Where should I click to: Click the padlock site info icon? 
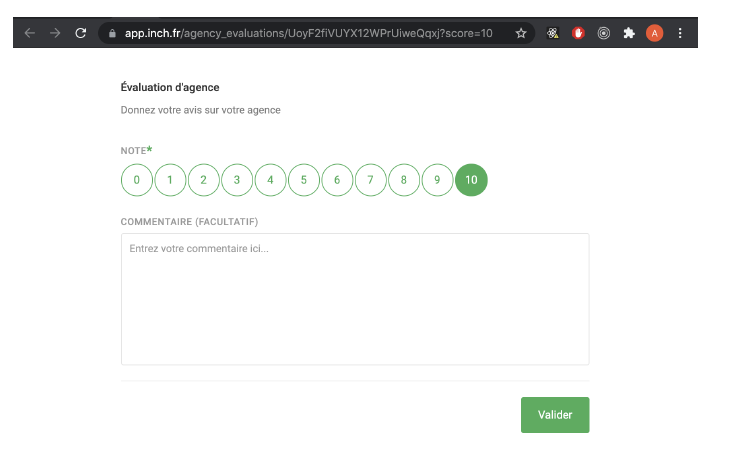pyautogui.click(x=112, y=33)
